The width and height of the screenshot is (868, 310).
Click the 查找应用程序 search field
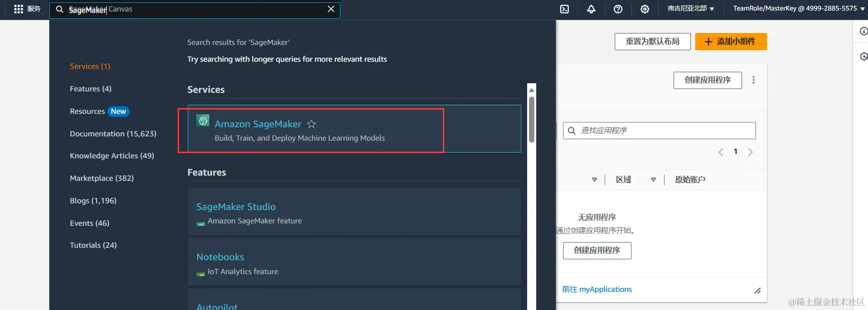point(659,131)
